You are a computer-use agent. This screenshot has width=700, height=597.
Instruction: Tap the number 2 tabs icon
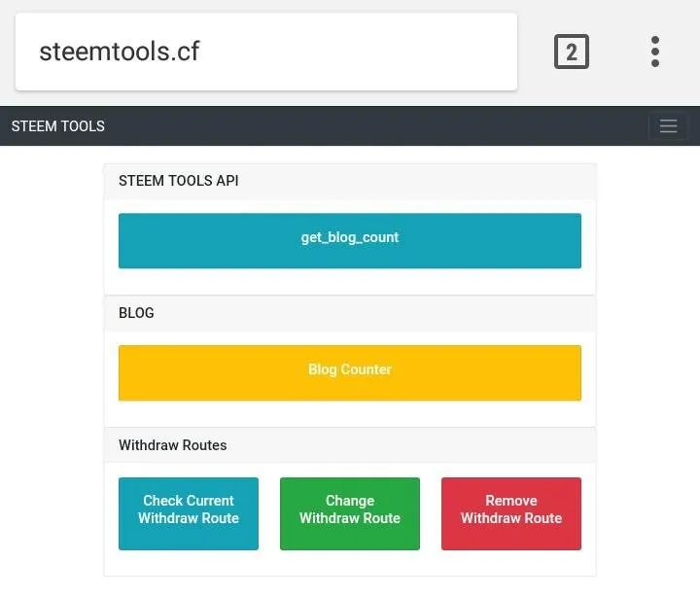point(572,52)
